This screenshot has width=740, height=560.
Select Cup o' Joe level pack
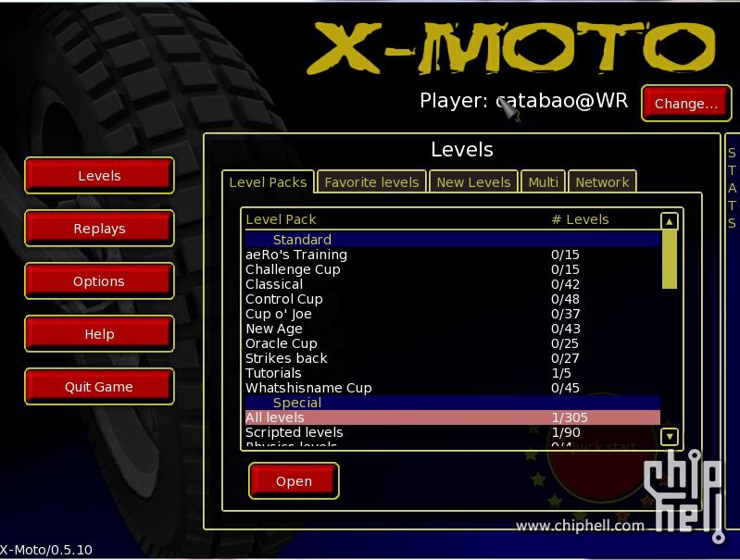[x=452, y=314]
